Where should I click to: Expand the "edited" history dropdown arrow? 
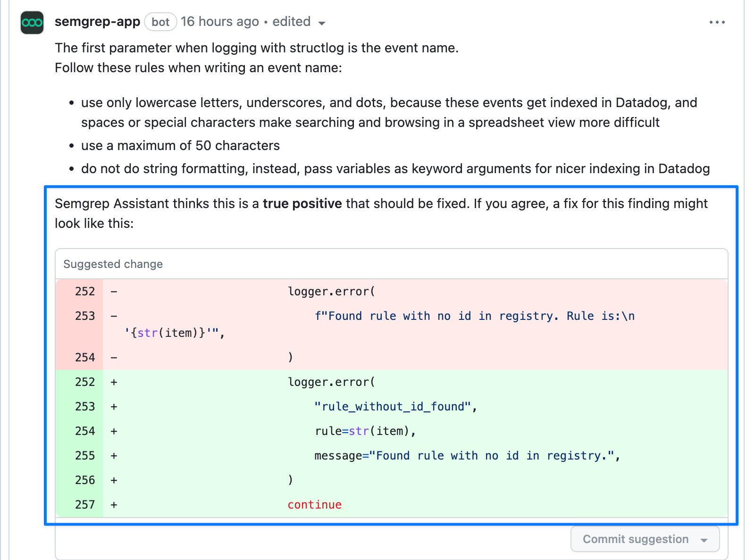click(x=322, y=23)
